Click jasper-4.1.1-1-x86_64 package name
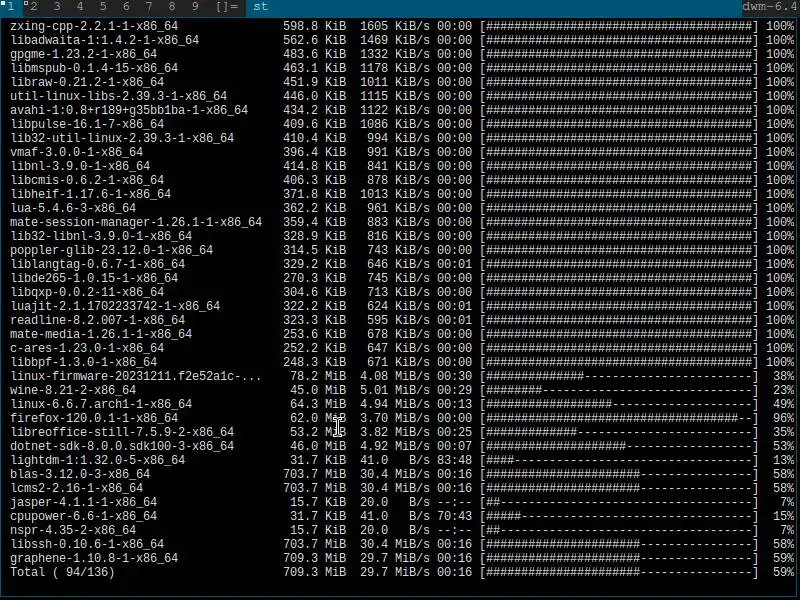 point(84,503)
